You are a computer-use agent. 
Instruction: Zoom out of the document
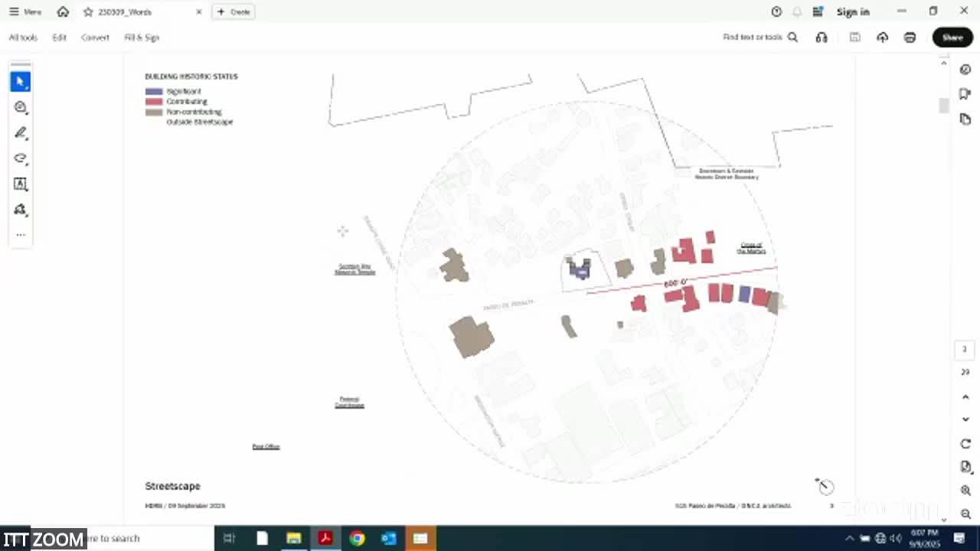(965, 514)
